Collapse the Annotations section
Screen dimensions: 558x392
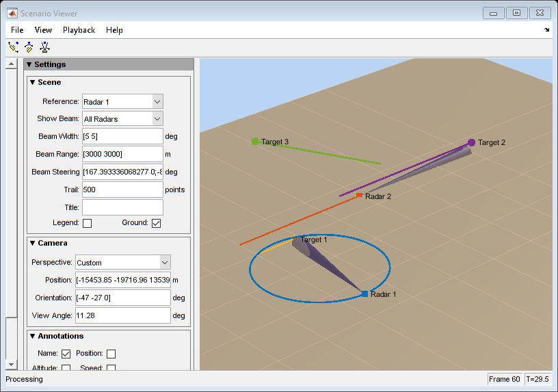tap(32, 336)
